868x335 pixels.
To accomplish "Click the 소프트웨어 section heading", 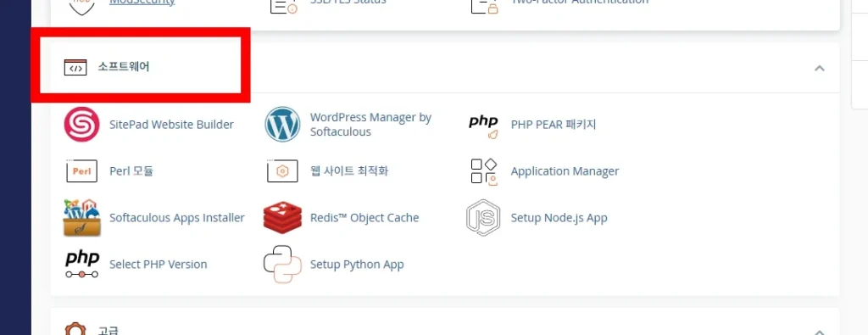I will pyautogui.click(x=124, y=67).
